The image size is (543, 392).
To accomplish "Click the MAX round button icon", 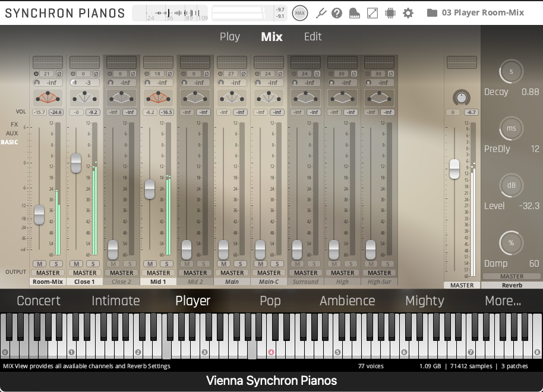I will pyautogui.click(x=300, y=13).
